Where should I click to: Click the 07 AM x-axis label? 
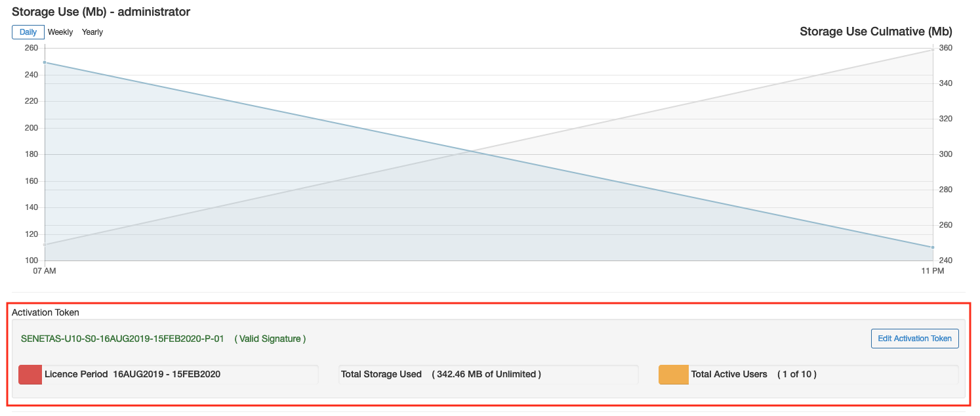tap(45, 270)
